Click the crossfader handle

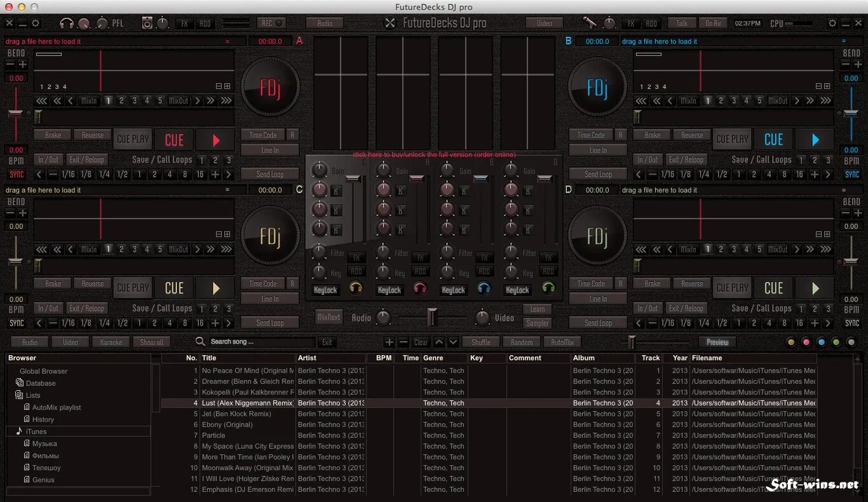432,316
